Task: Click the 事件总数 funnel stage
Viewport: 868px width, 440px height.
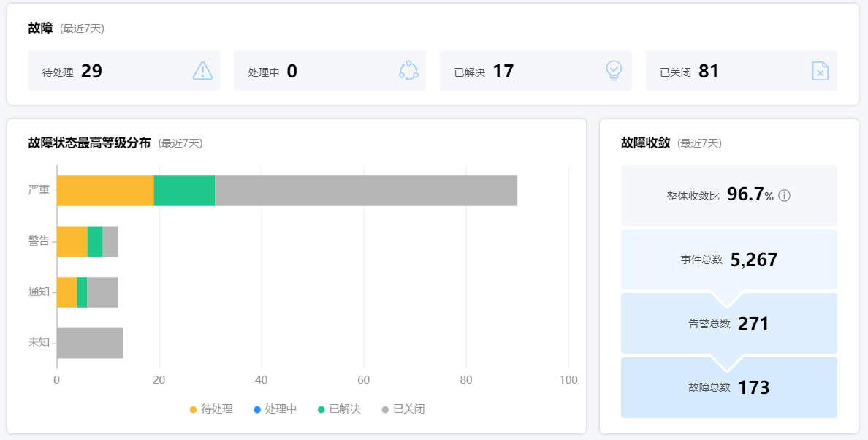Action: (728, 259)
